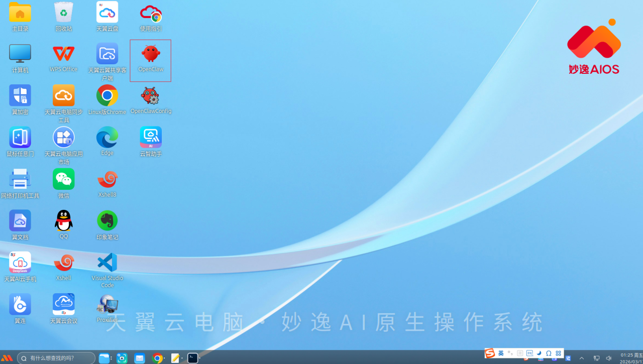Open the network connection tray icon

(596, 358)
